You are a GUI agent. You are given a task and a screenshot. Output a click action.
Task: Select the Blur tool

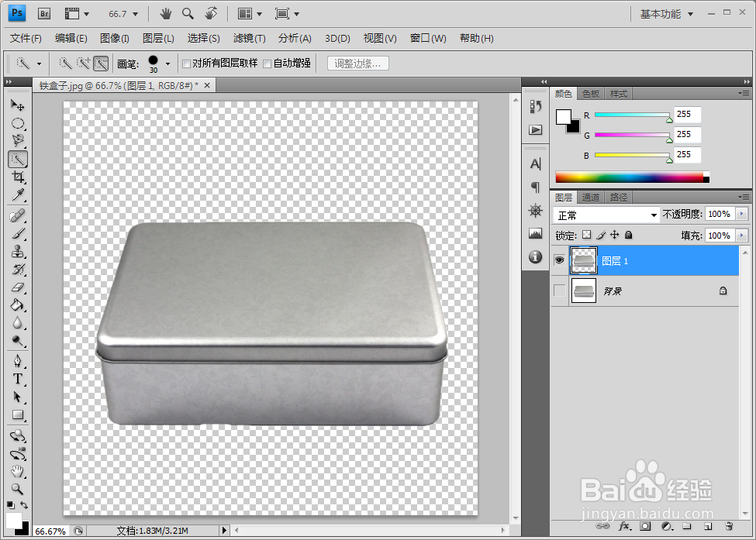pos(17,323)
